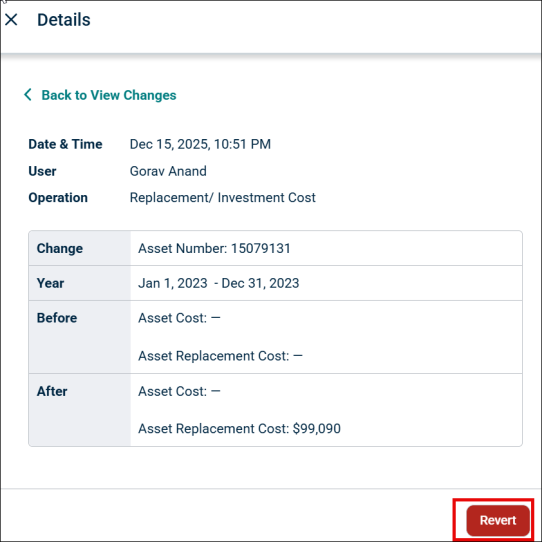The image size is (542, 542).
Task: Select the Jan 1, 2023 - Dec 31, 2023 range
Action: [218, 283]
